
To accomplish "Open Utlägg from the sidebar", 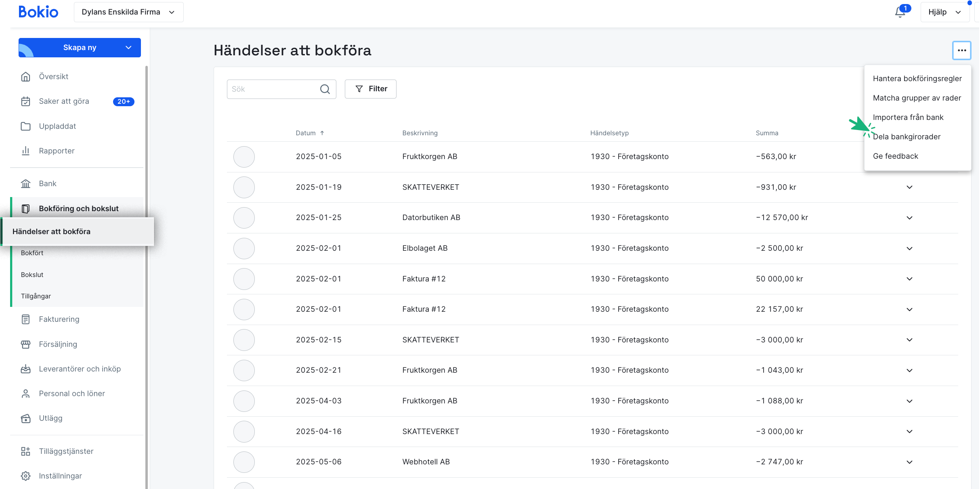I will [50, 418].
